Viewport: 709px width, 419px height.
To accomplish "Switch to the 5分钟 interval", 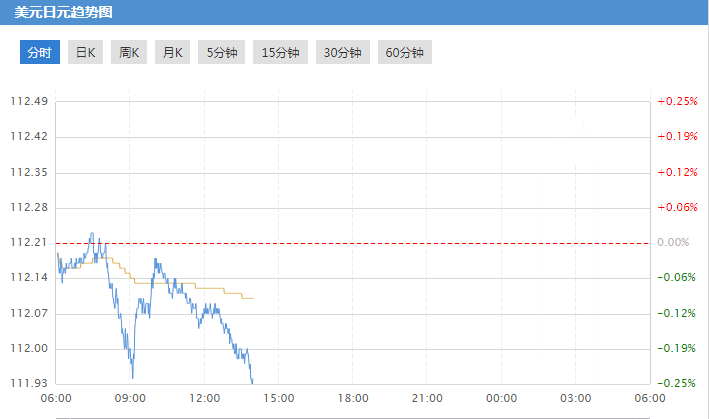I will click(x=221, y=53).
